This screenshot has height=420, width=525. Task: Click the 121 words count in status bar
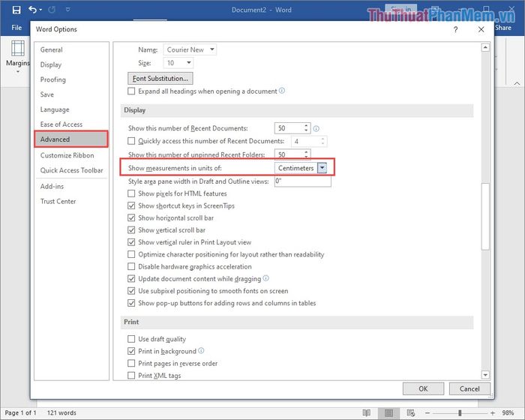tap(61, 412)
